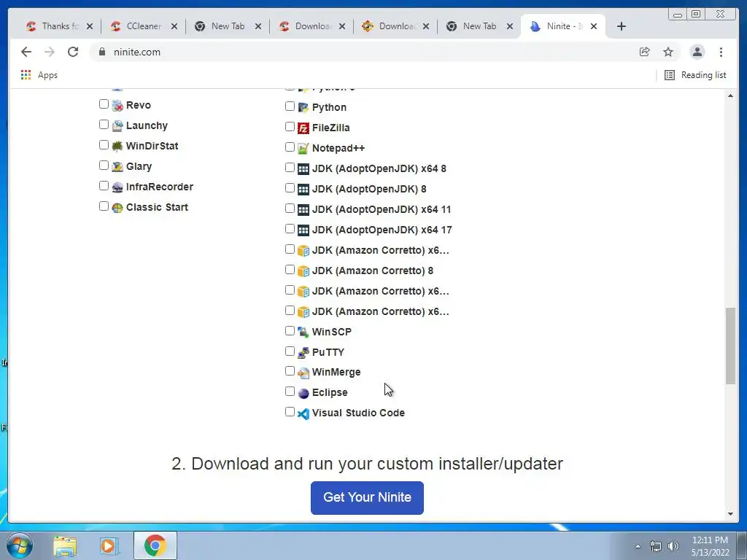Check the Classic Start checkbox
The width and height of the screenshot is (747, 560).
click(x=104, y=206)
